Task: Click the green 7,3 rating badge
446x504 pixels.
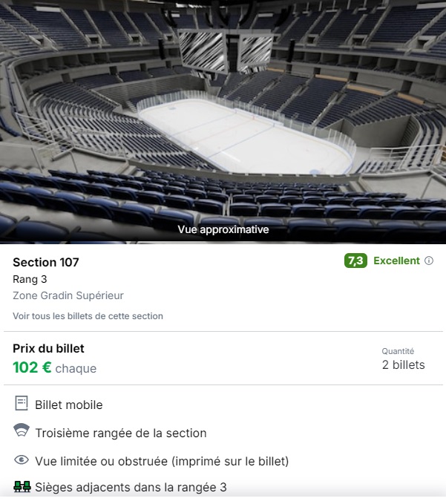Action: coord(355,261)
